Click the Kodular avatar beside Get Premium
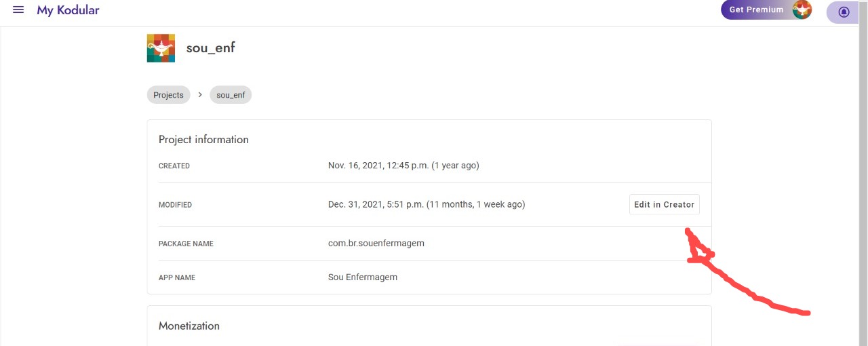The width and height of the screenshot is (868, 346). (802, 9)
